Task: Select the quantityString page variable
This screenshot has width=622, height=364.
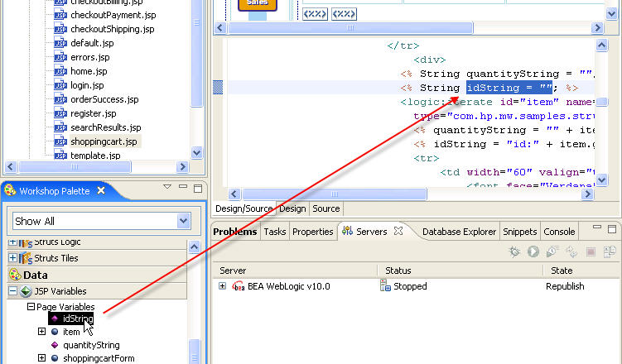Action: point(91,345)
